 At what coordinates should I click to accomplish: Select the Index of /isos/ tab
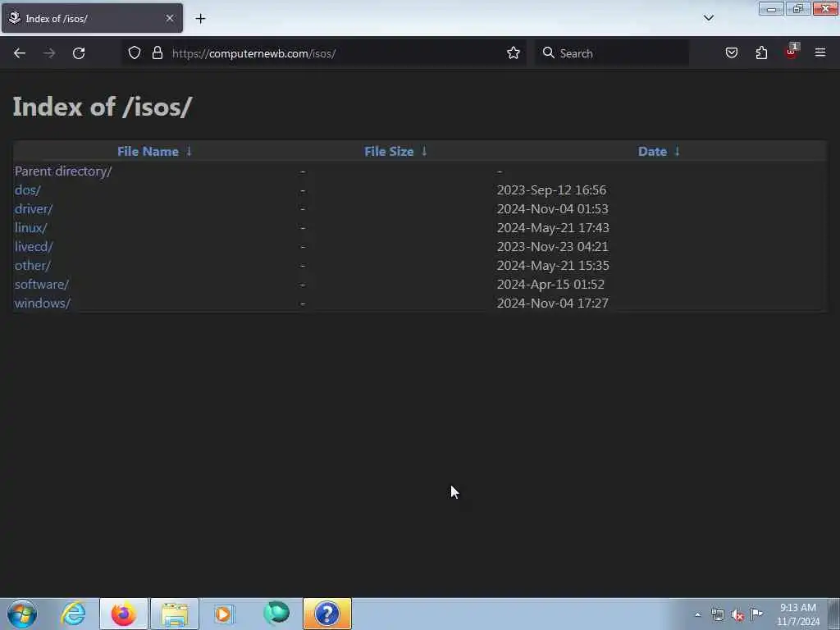[92, 18]
